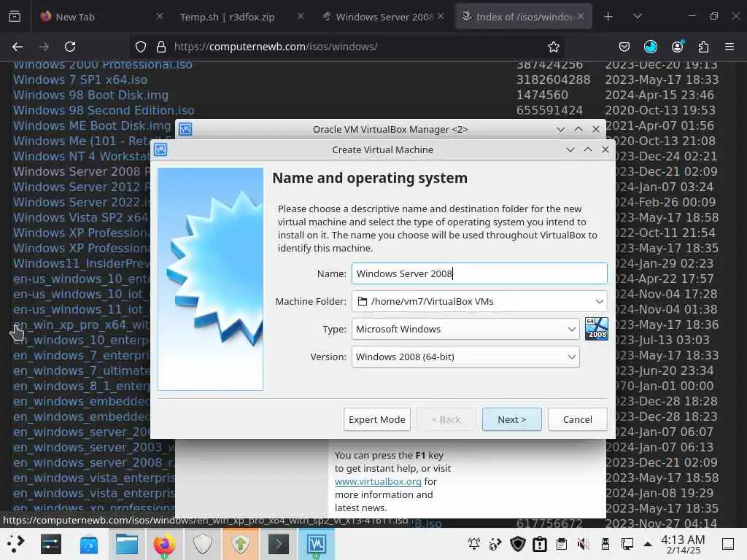Open site security padlock info
The image size is (747, 560).
tap(161, 47)
